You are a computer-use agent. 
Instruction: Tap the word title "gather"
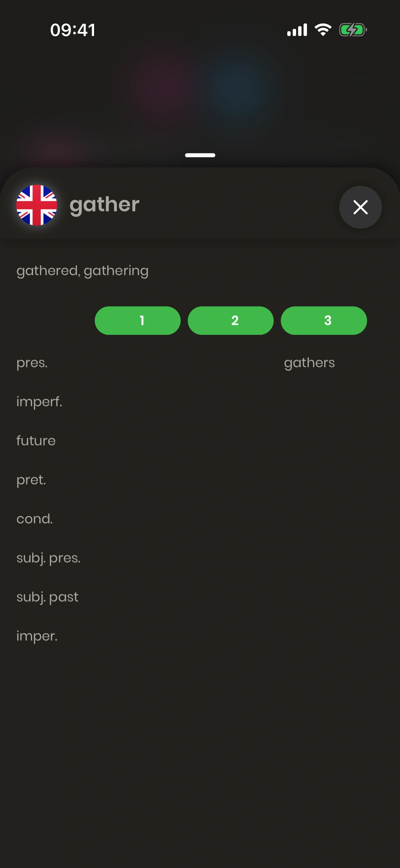click(x=105, y=205)
